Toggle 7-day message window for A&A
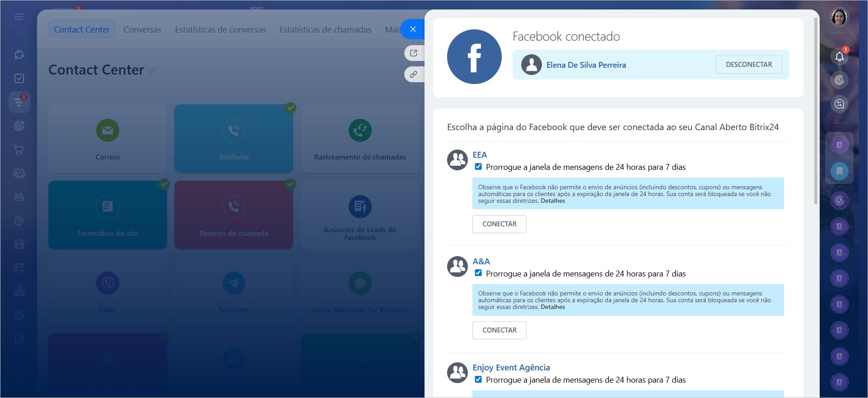The image size is (868, 398). point(478,273)
